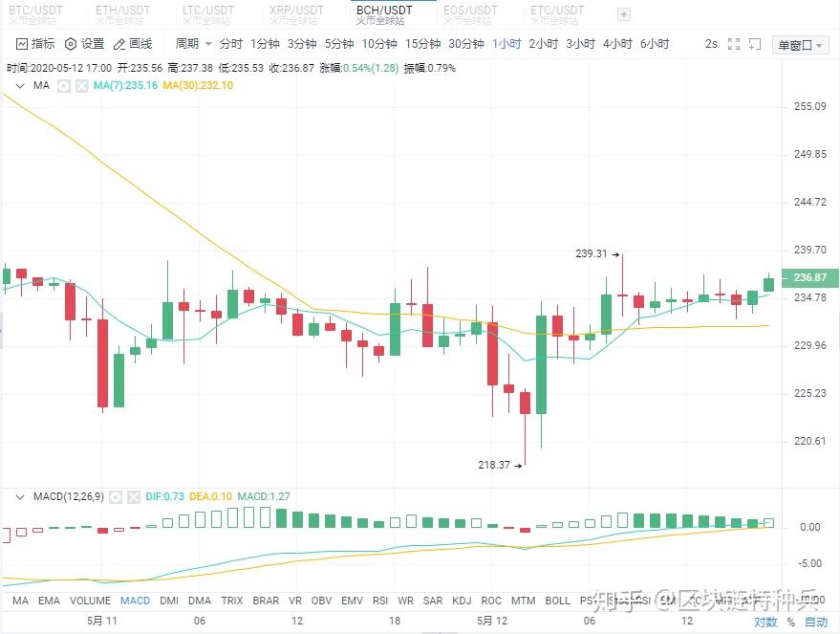Toggle the RSI indicator
The width and height of the screenshot is (840, 634).
coord(380,601)
